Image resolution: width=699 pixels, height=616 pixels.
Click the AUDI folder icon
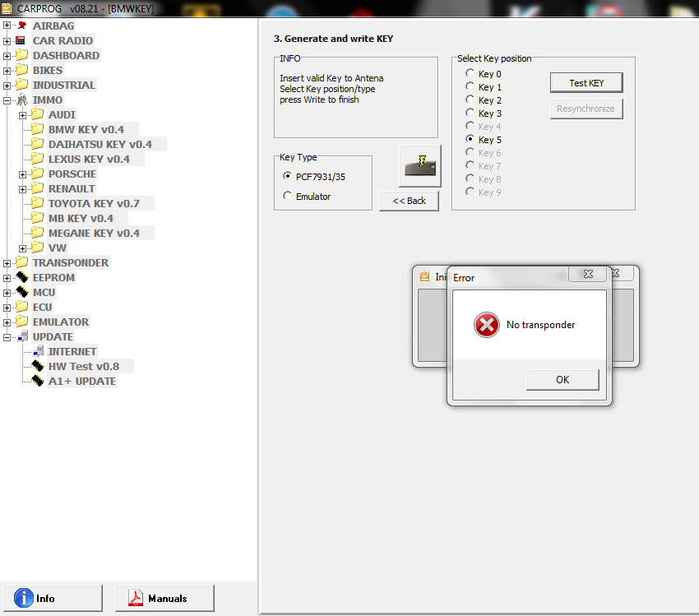click(38, 114)
